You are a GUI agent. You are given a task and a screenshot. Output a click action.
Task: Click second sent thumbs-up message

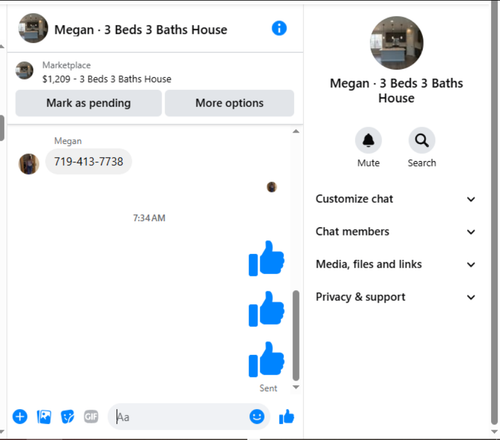(x=266, y=309)
